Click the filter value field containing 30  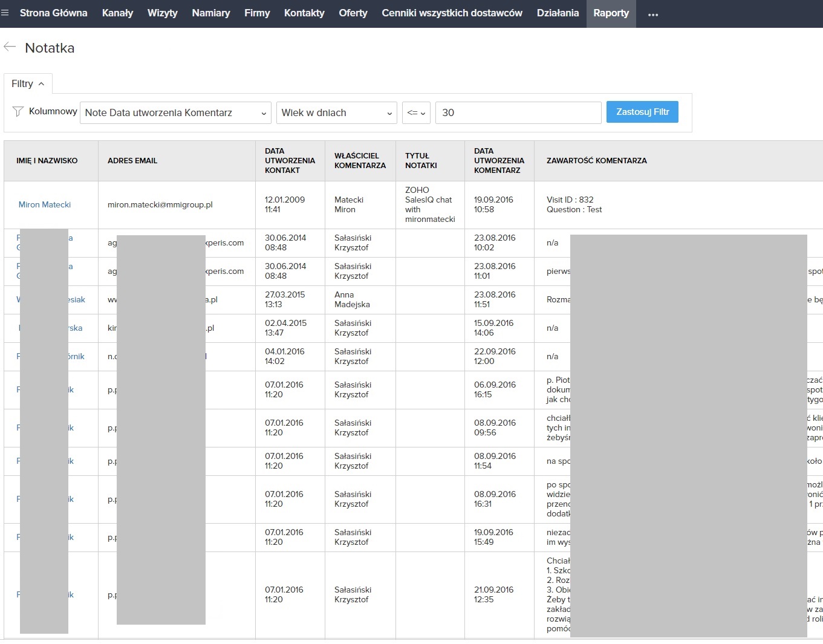tap(518, 112)
